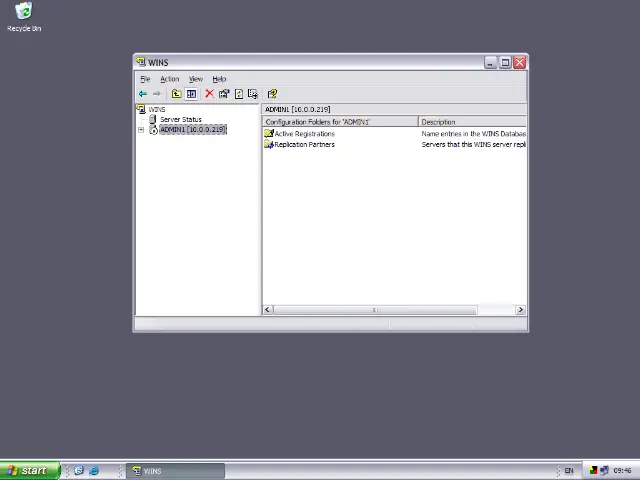Click the WINS root tree icon
The height and width of the screenshot is (480, 640).
141,109
